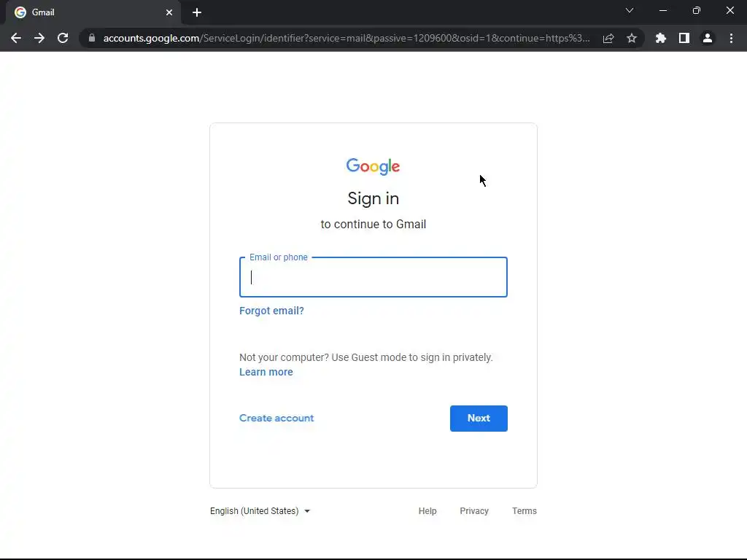The height and width of the screenshot is (560, 747).
Task: Open the browser side panel
Action: (684, 38)
